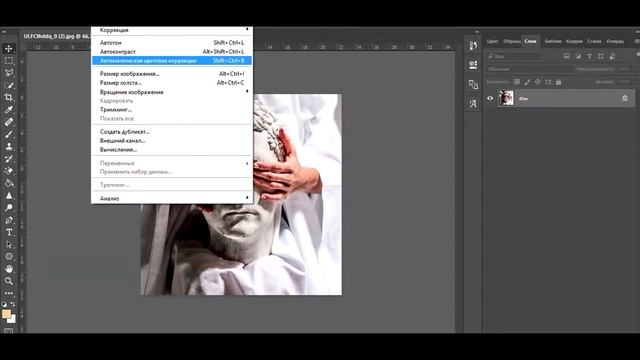Open layer filter type dropdown

click(x=513, y=56)
